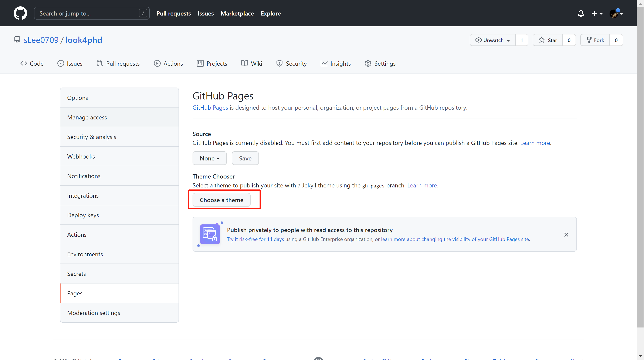Click Pull requests in the top header
This screenshot has width=644, height=360.
coord(173,14)
